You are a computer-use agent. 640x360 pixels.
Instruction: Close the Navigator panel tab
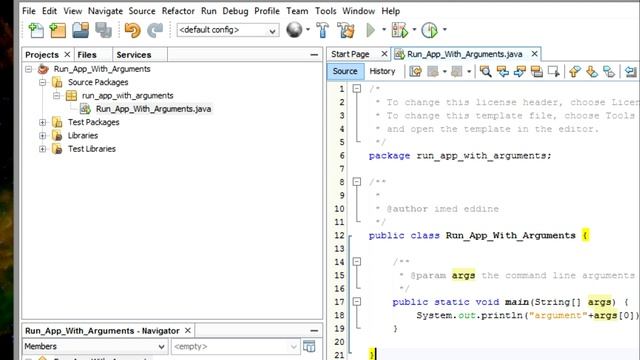[x=188, y=331]
